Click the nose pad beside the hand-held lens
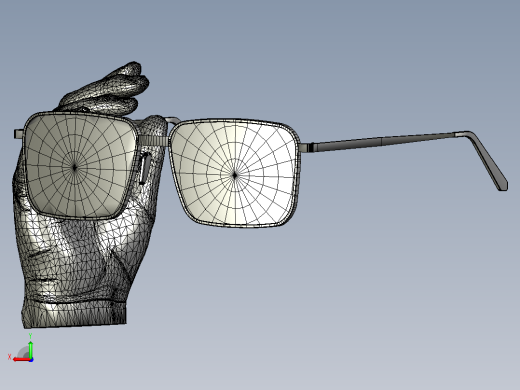The width and height of the screenshot is (520, 390). (x=144, y=169)
